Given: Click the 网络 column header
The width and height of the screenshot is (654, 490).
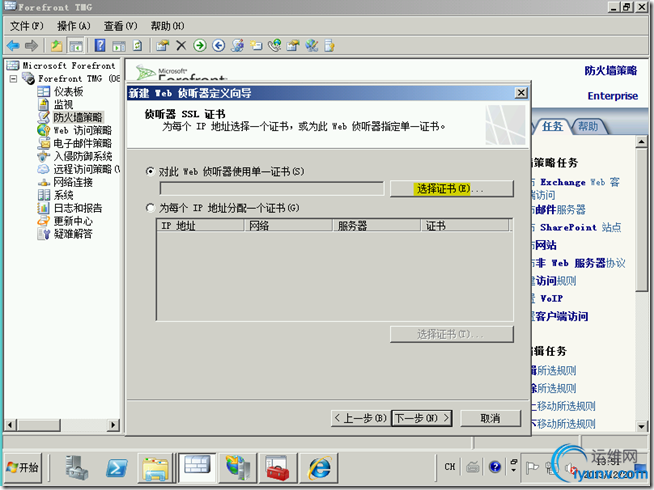Looking at the screenshot, I should click(x=288, y=226).
